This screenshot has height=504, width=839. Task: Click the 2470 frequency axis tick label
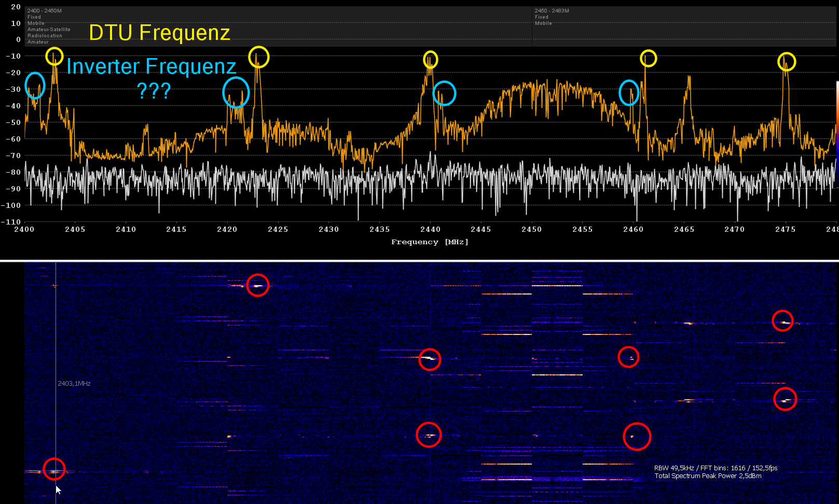[x=734, y=229]
